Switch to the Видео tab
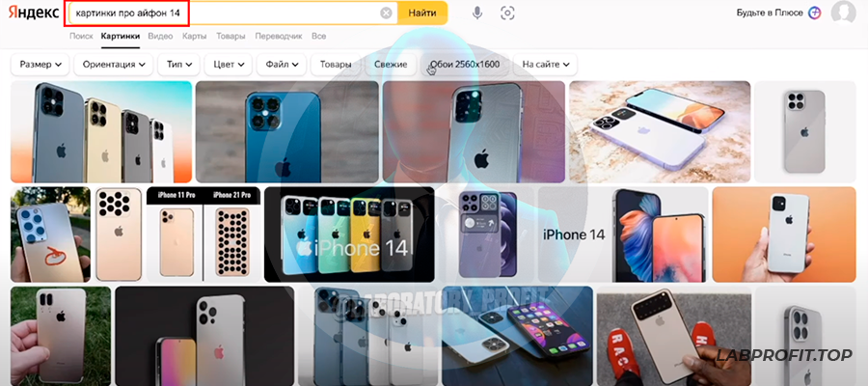The image size is (868, 386). pos(160,36)
